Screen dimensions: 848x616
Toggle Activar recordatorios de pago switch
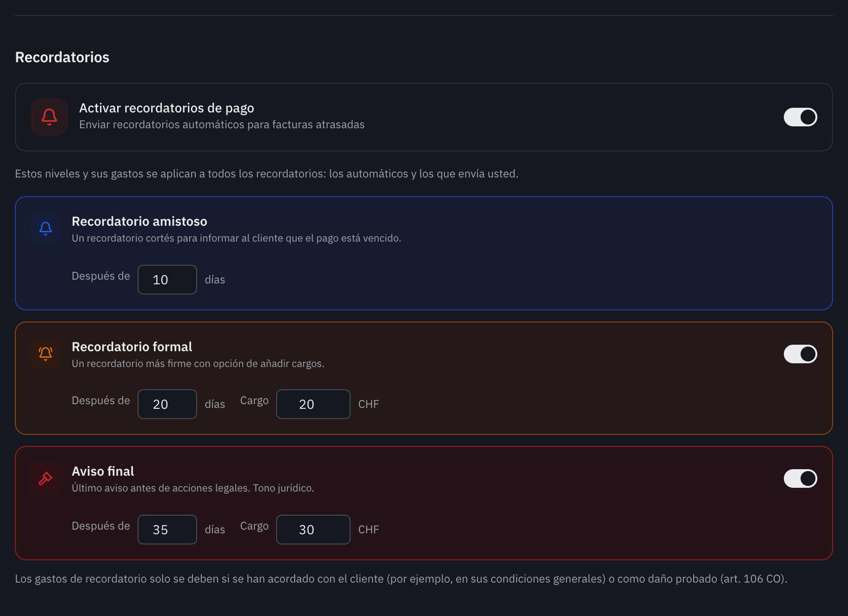pos(801,117)
